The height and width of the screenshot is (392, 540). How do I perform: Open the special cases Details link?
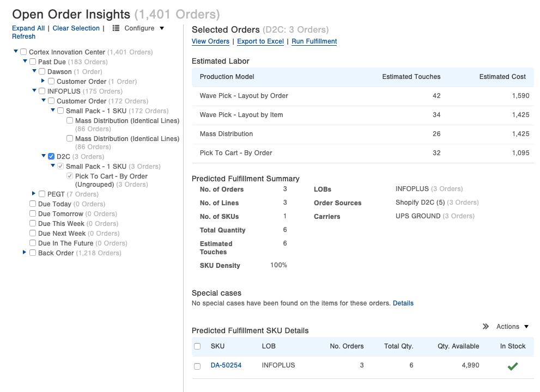403,303
